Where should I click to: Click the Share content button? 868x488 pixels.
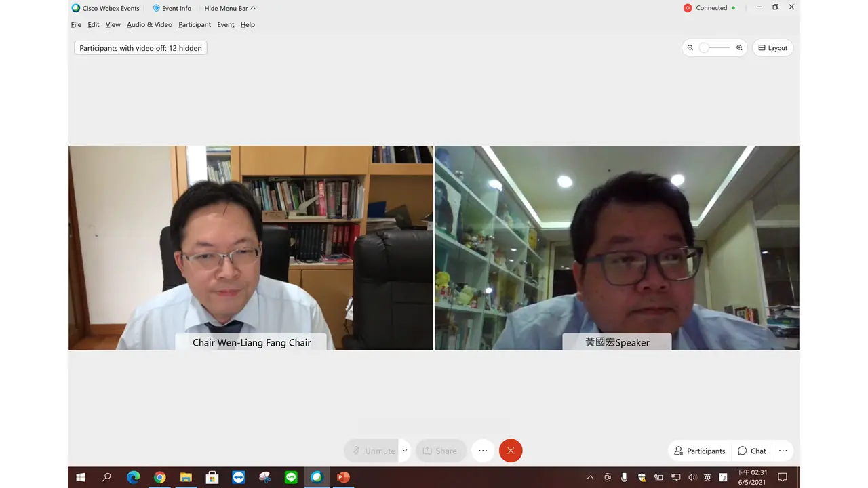(x=439, y=451)
